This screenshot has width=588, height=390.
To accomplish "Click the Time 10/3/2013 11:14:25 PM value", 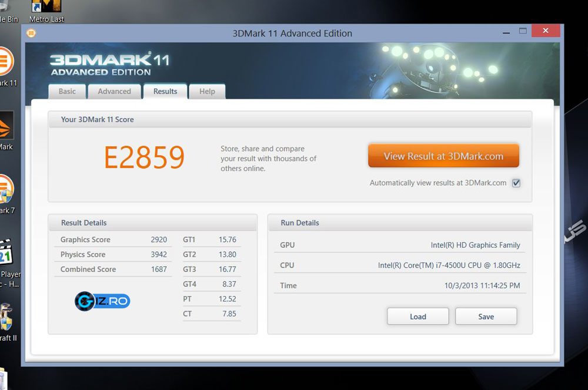I will [482, 285].
